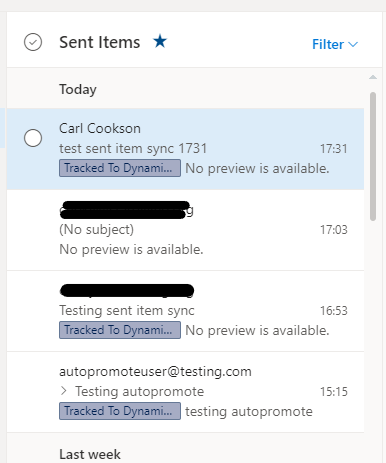Open the Filter dropdown

[335, 44]
